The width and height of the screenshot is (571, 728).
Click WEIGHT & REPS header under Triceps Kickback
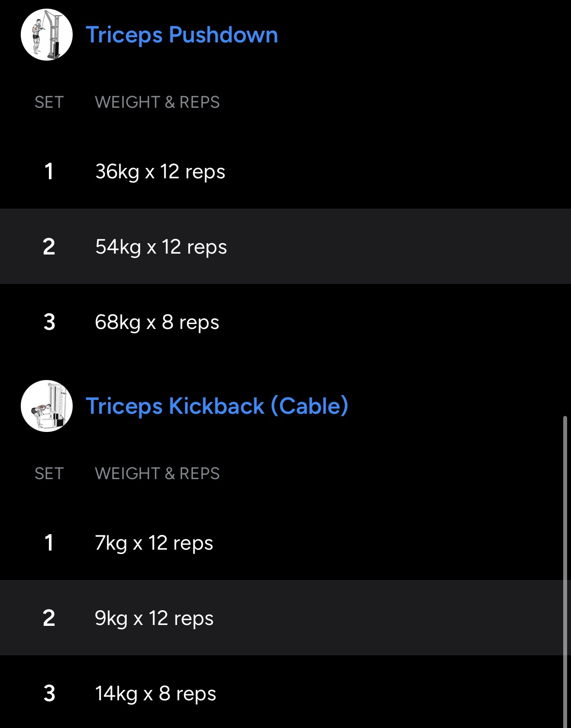pos(157,474)
